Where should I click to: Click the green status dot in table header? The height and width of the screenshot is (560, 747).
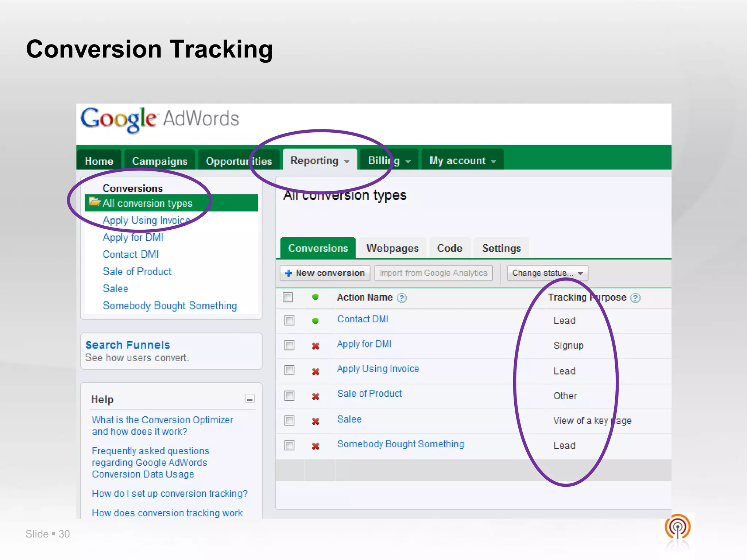click(x=316, y=297)
